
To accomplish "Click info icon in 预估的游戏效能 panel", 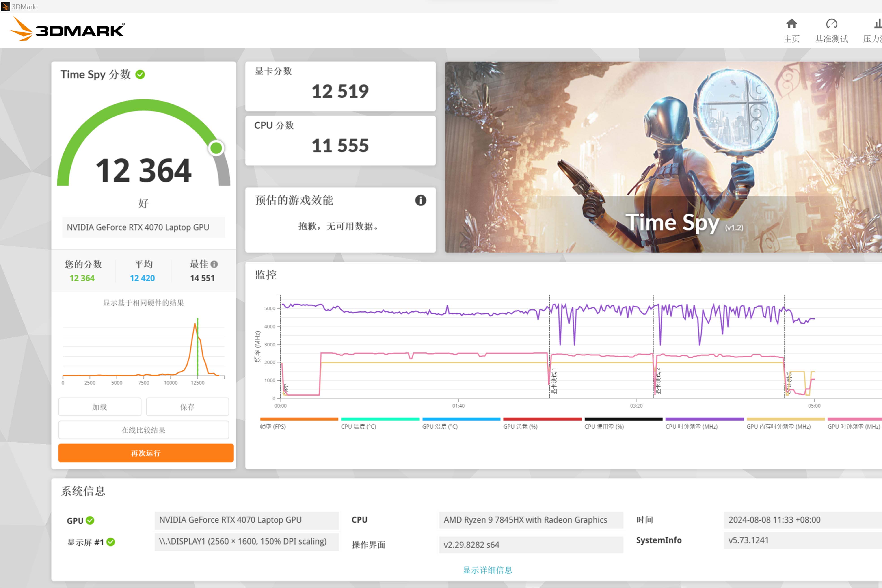I will pos(420,200).
